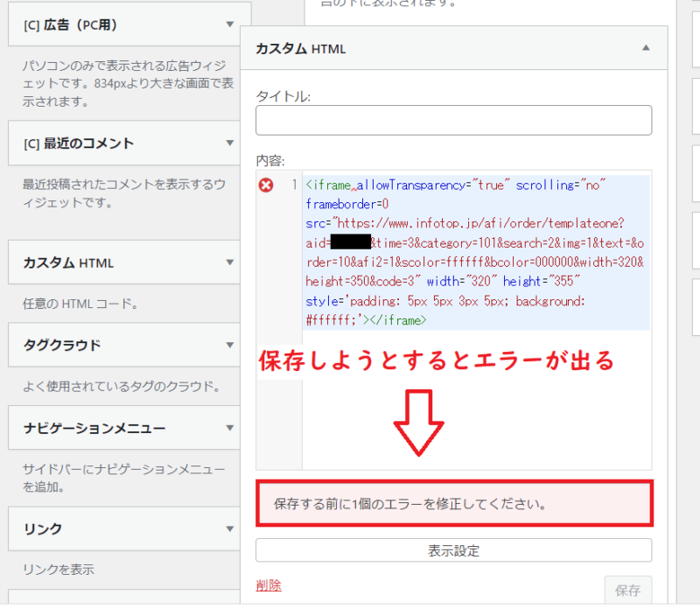Screen dimensions: 700x609
Task: Expand the [C] 最近のコメント widget arrow
Action: point(229,143)
